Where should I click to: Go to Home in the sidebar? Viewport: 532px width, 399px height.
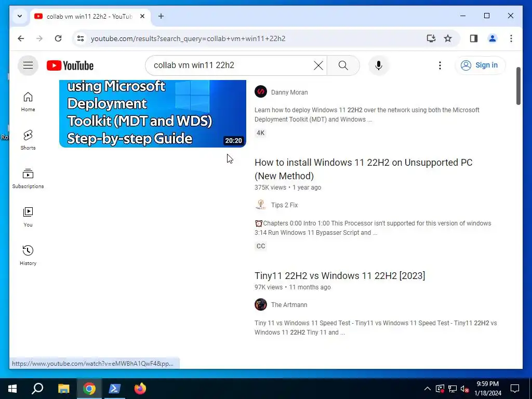click(28, 102)
